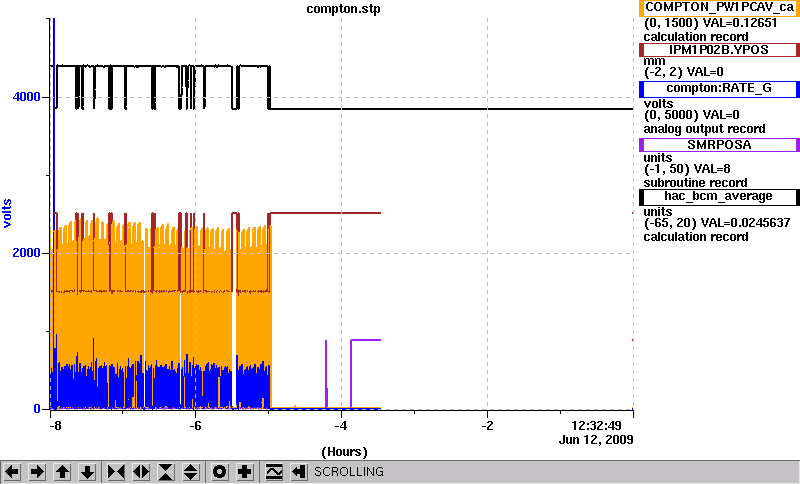Click the analog output record description
This screenshot has height=484, width=800.
point(705,129)
